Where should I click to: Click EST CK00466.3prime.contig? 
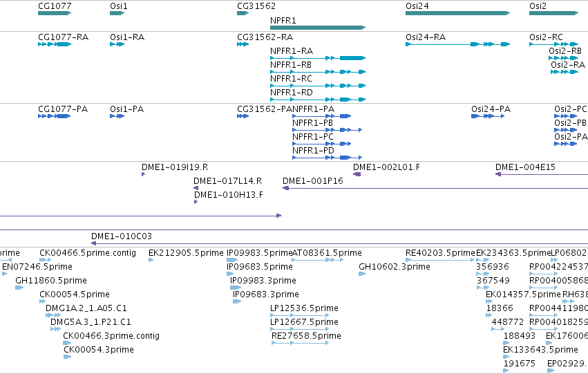pos(67,344)
